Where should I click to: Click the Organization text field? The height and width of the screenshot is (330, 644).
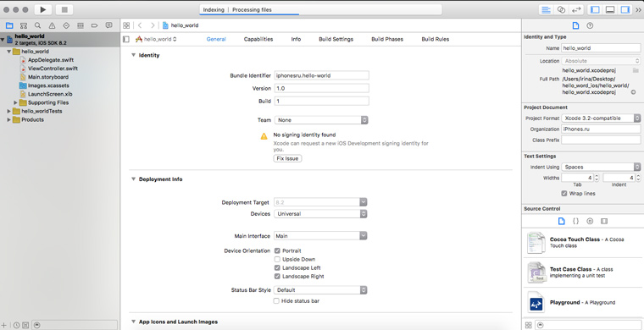[x=601, y=129]
